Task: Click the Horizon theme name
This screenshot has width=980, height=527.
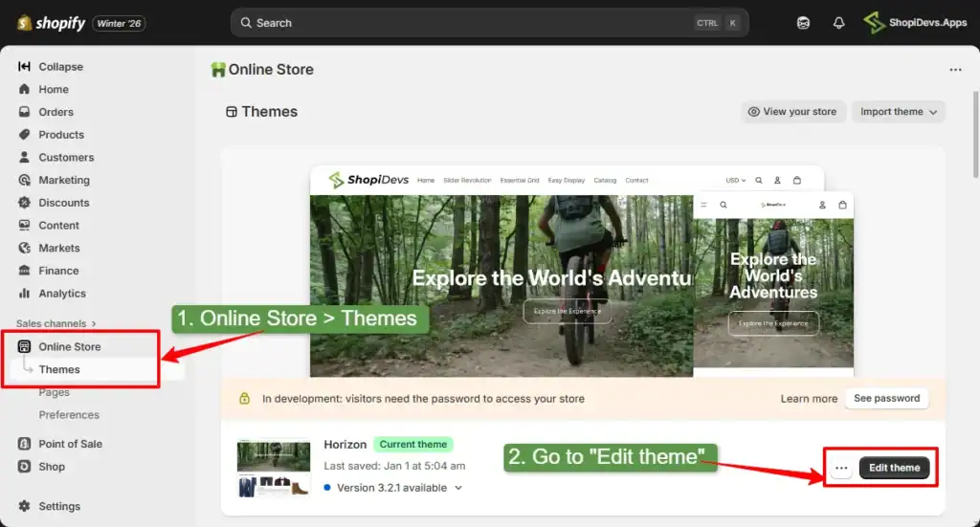Action: coord(345,445)
